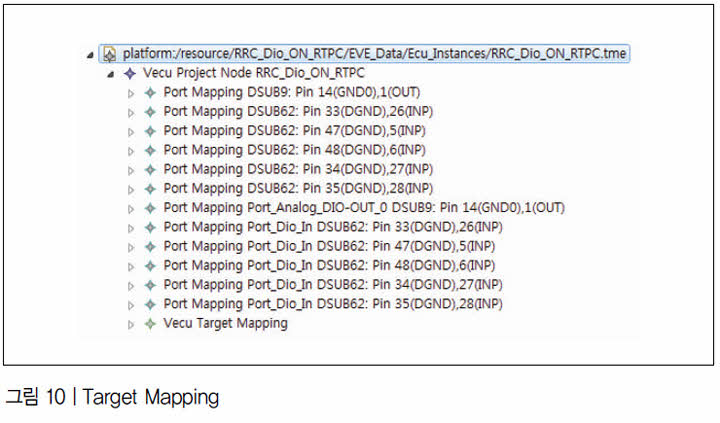This screenshot has height=423, width=720.
Task: Click icon of DSUB62: Pin 35(DGND),28(INP) row
Action: (150, 189)
